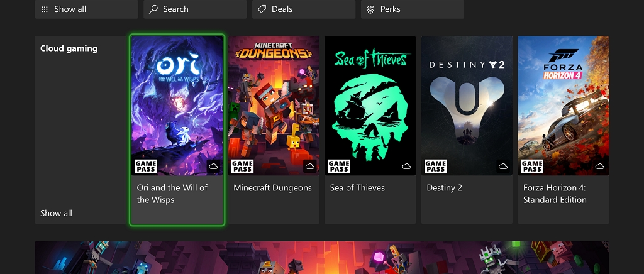The width and height of the screenshot is (644, 274).
Task: Select the Minecraft Dungeons title text
Action: 273,188
